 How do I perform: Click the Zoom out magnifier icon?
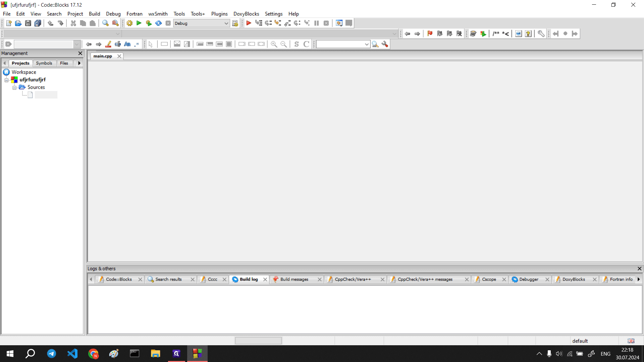click(284, 44)
